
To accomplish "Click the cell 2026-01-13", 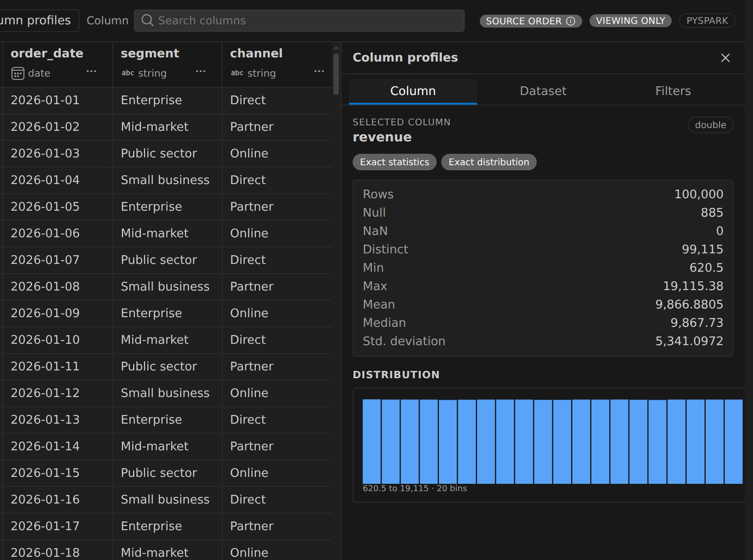I will [x=57, y=420].
